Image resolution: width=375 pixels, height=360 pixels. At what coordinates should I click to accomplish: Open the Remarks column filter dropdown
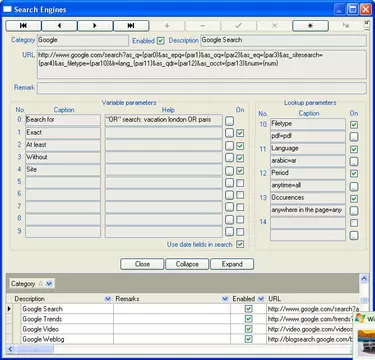point(225,299)
